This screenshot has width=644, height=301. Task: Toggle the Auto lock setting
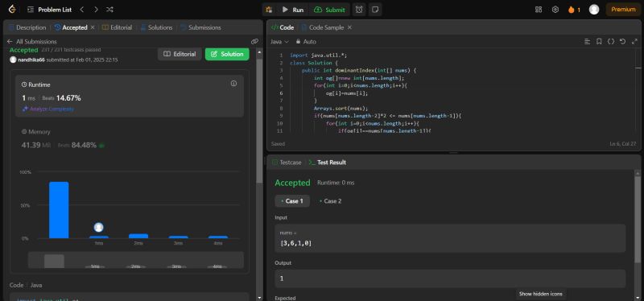pos(306,42)
